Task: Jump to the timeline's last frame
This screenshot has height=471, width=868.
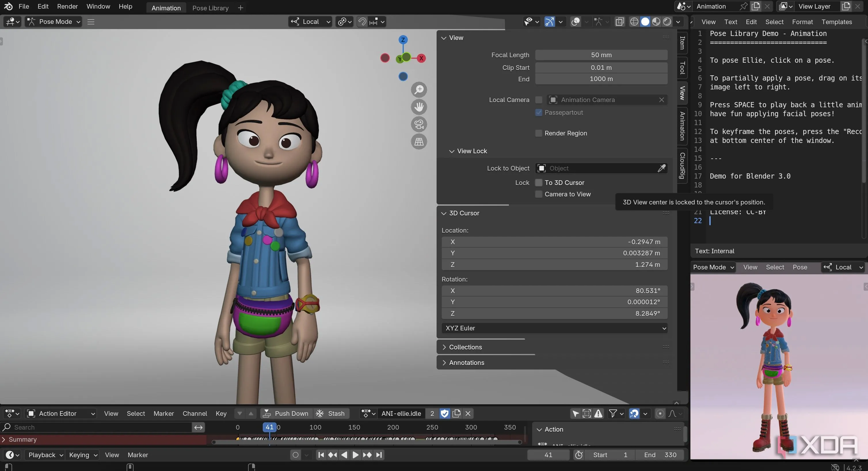Action: (379, 455)
